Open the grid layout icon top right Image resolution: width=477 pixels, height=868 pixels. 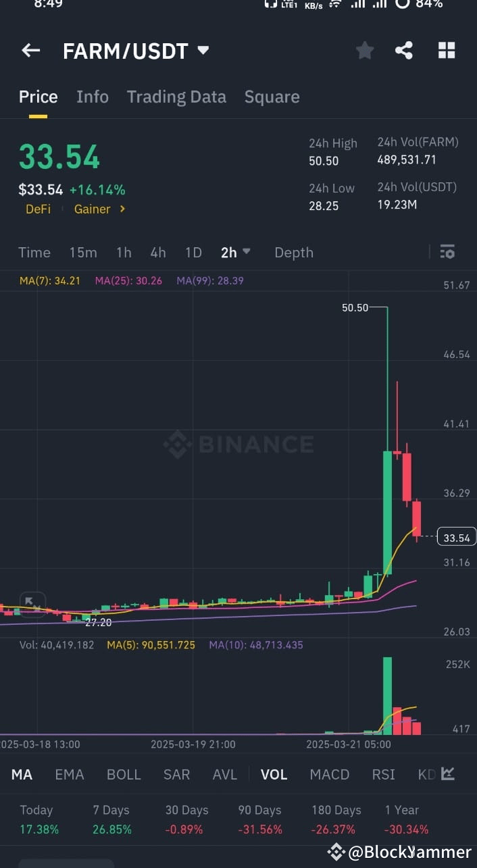447,50
